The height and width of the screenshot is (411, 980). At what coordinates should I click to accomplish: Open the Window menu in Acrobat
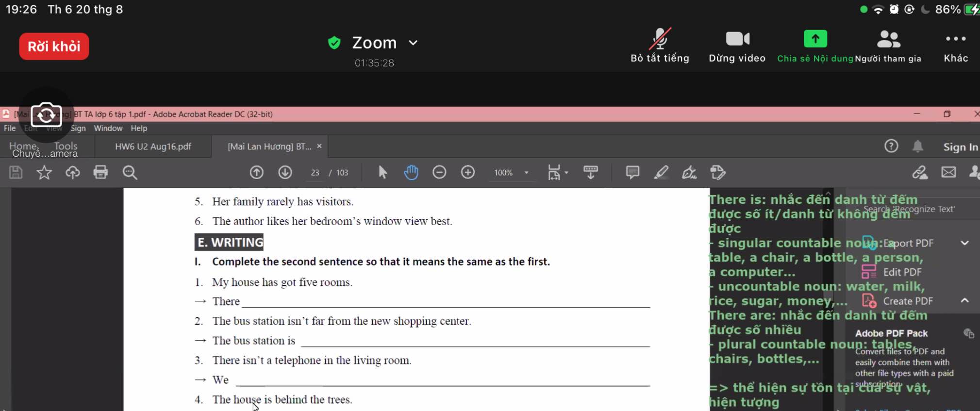pos(108,128)
